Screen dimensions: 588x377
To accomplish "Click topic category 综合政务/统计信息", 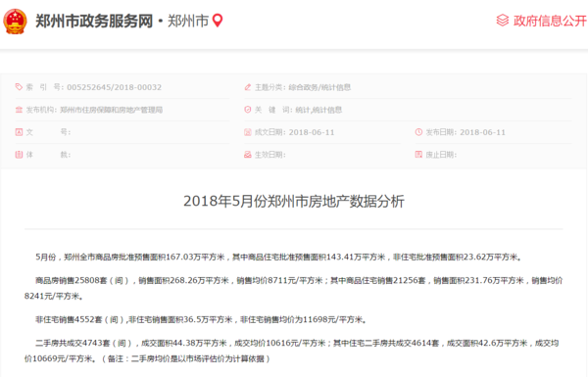I will coord(319,87).
